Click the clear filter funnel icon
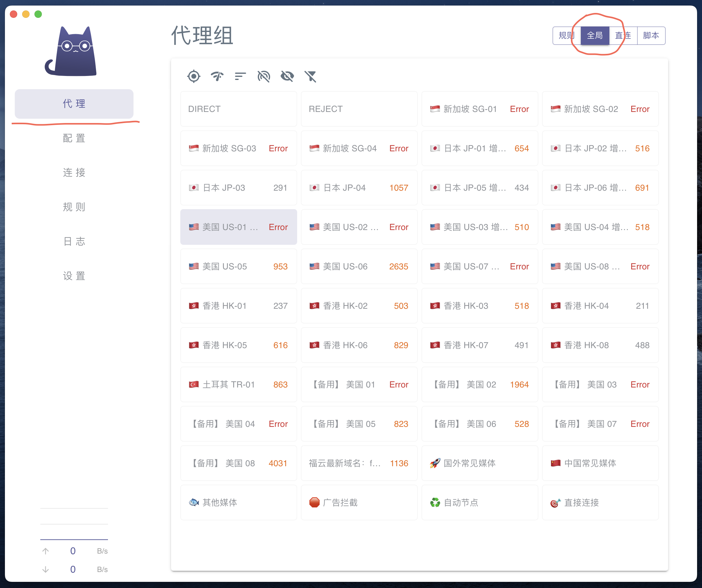 click(x=311, y=76)
